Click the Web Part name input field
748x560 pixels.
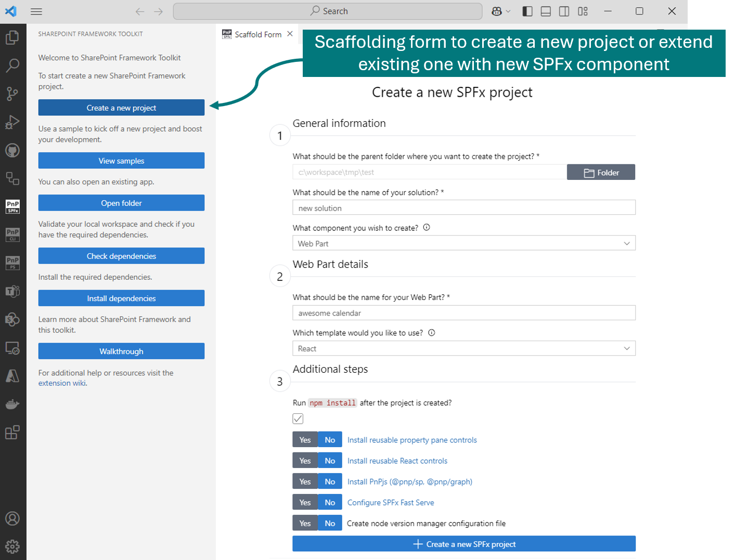[464, 312]
